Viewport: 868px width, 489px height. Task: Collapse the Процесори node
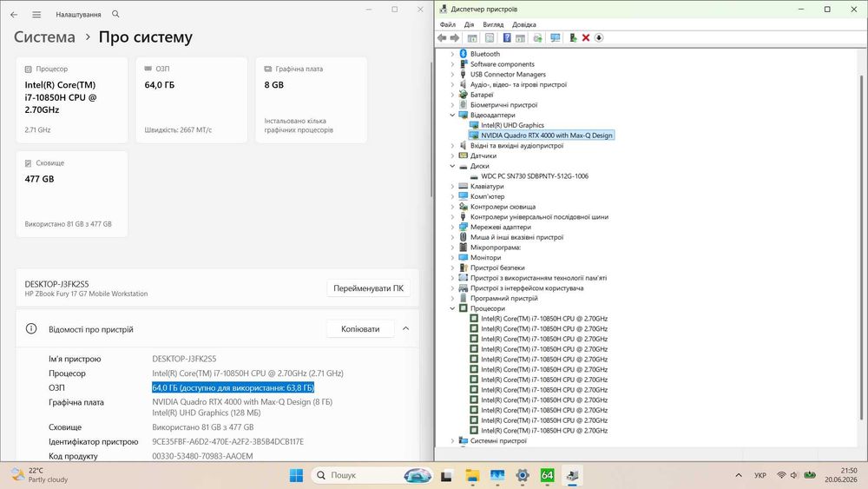[x=452, y=308]
